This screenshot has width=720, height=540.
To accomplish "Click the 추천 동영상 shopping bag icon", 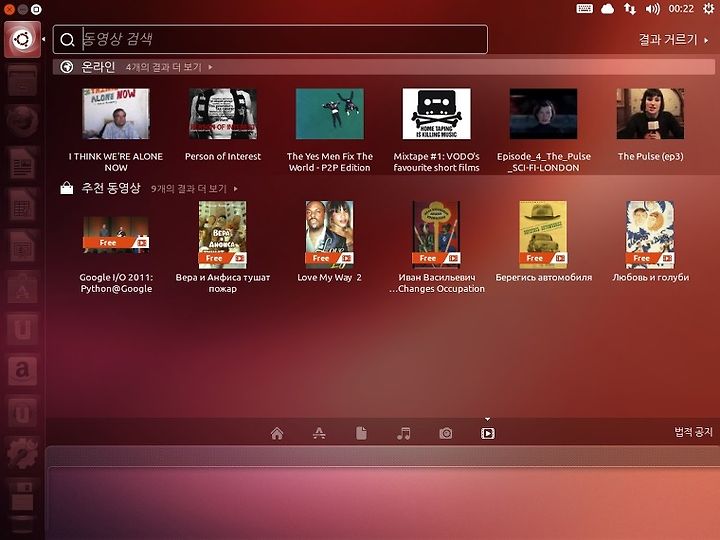I will (67, 188).
